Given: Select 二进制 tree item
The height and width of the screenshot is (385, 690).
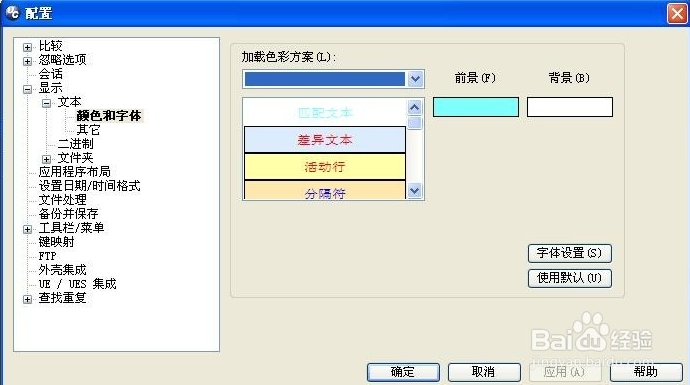Looking at the screenshot, I should (75, 144).
